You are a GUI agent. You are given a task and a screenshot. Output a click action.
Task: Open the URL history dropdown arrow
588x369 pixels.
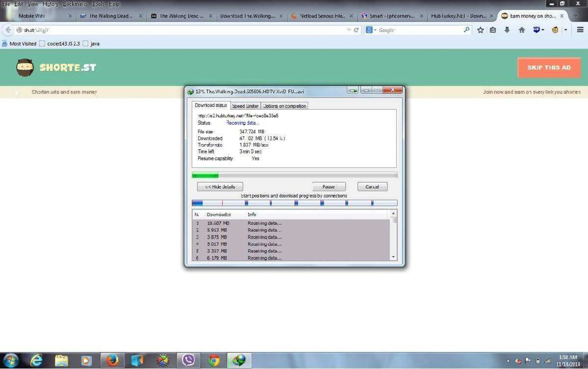[349, 30]
